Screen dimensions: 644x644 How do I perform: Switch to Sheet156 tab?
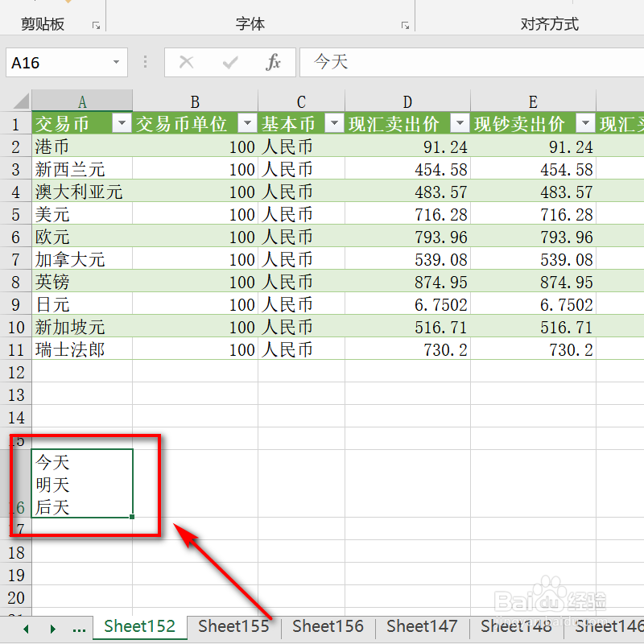pyautogui.click(x=328, y=627)
